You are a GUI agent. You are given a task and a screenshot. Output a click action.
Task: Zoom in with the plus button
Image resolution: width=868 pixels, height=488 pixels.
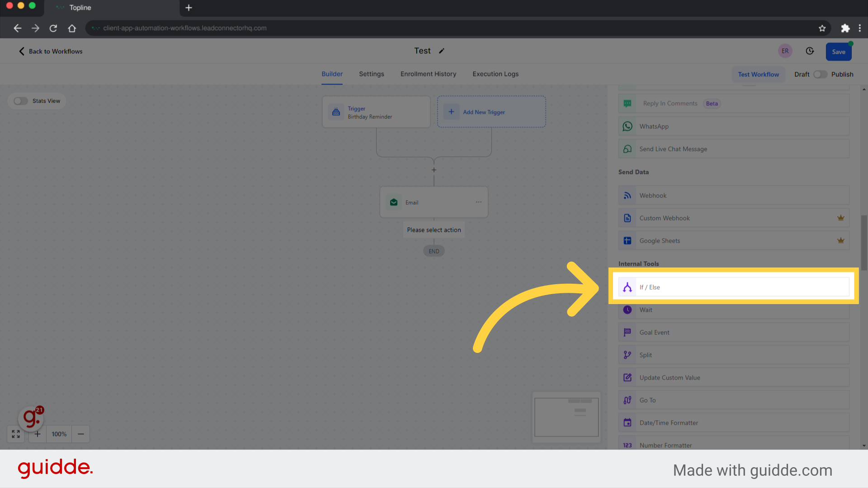[38, 434]
